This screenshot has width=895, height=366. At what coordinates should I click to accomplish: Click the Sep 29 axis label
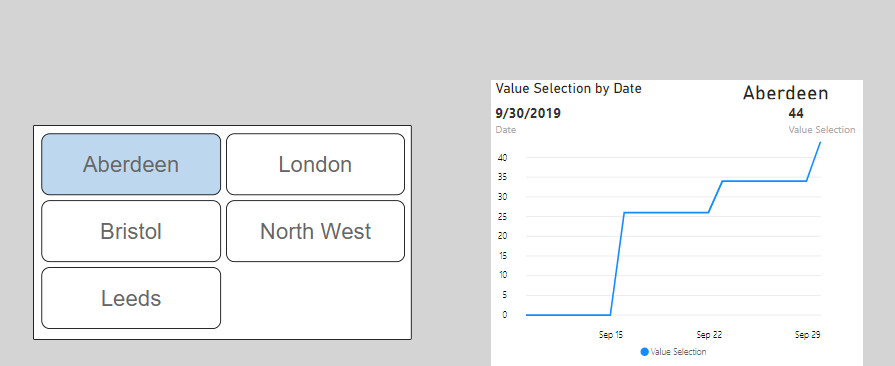click(x=807, y=335)
